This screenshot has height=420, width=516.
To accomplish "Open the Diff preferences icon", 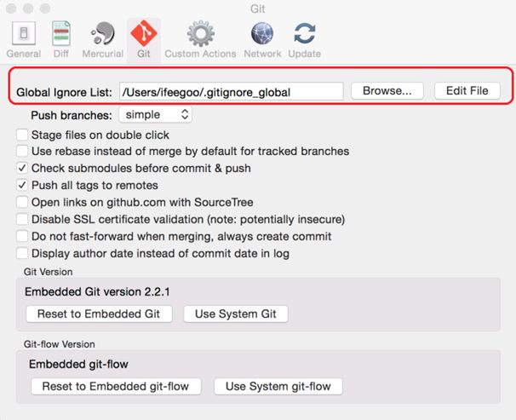I will pyautogui.click(x=60, y=33).
